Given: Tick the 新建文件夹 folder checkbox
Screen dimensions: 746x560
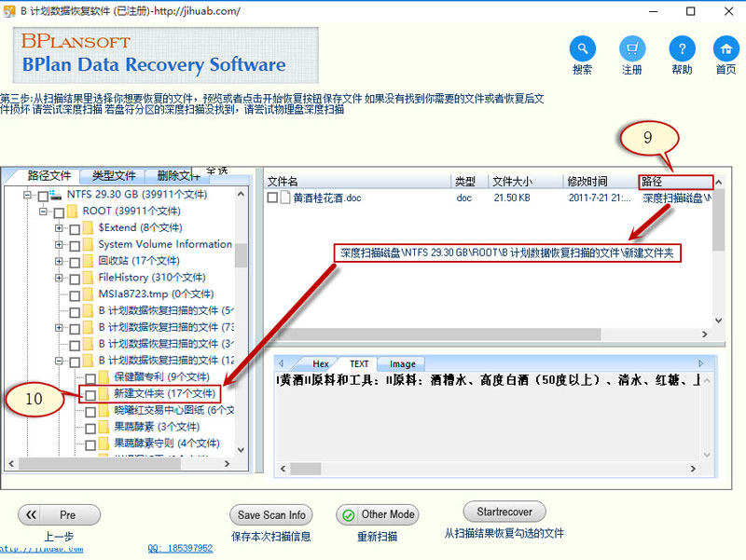Looking at the screenshot, I should click(90, 395).
